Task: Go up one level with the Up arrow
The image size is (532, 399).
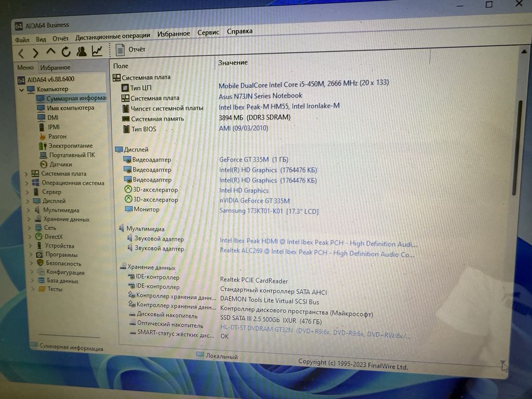Action: tap(51, 52)
